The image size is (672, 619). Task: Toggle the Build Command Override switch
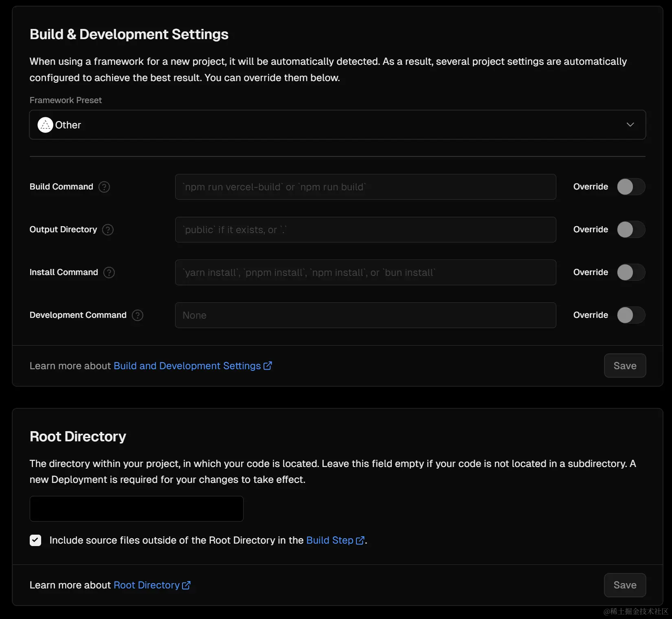coord(630,187)
